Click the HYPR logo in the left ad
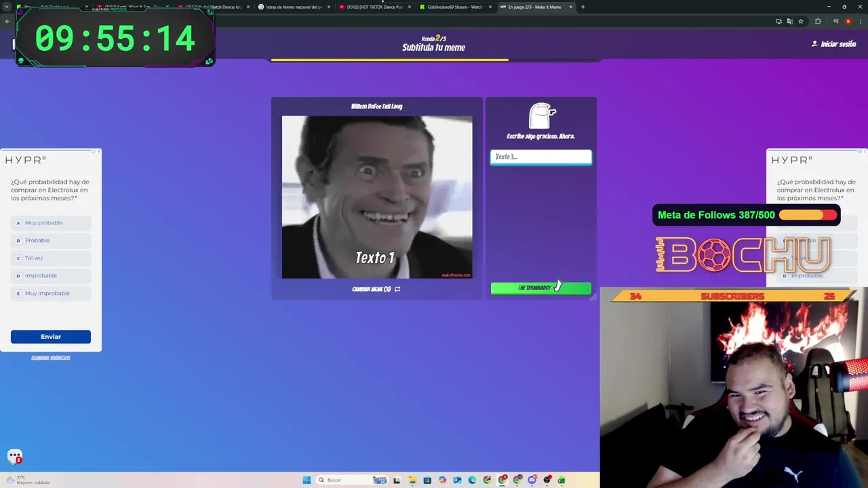This screenshot has height=488, width=868. coord(26,160)
